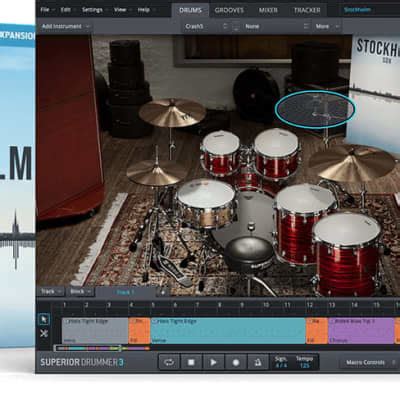The image size is (400, 400).
Task: Click bar 5 on the timeline ruler
Action: 153,305
